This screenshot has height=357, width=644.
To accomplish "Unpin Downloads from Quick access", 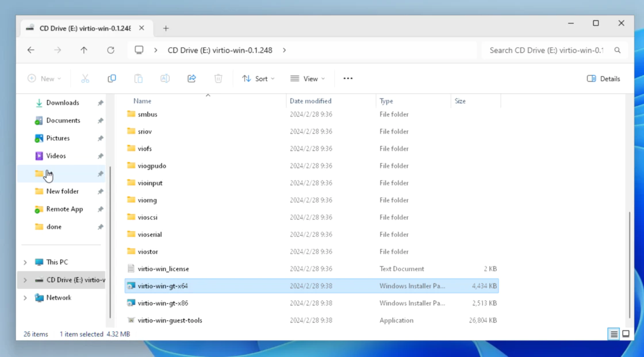I will click(x=100, y=103).
